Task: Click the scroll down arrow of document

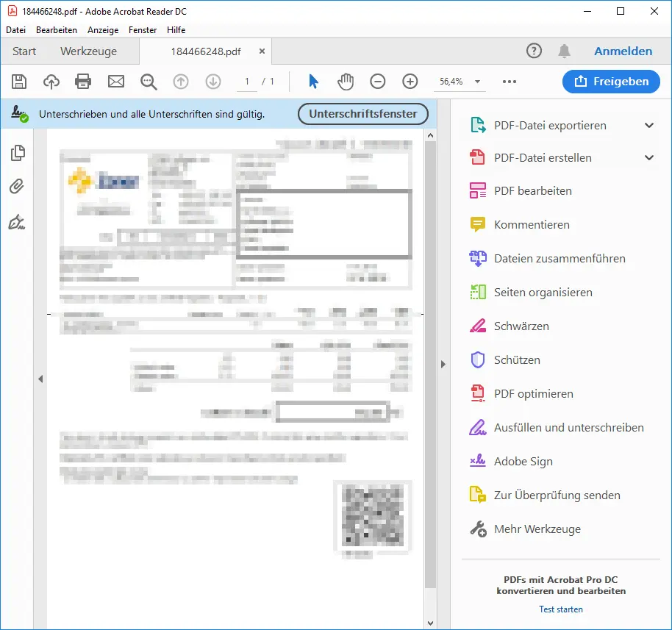Action: pyautogui.click(x=430, y=623)
